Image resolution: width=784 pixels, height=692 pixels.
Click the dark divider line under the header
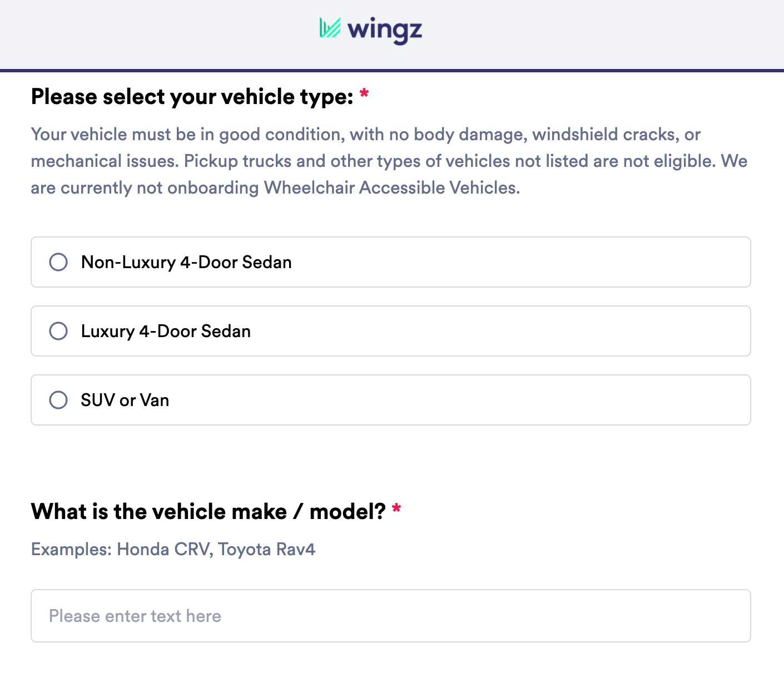(392, 71)
